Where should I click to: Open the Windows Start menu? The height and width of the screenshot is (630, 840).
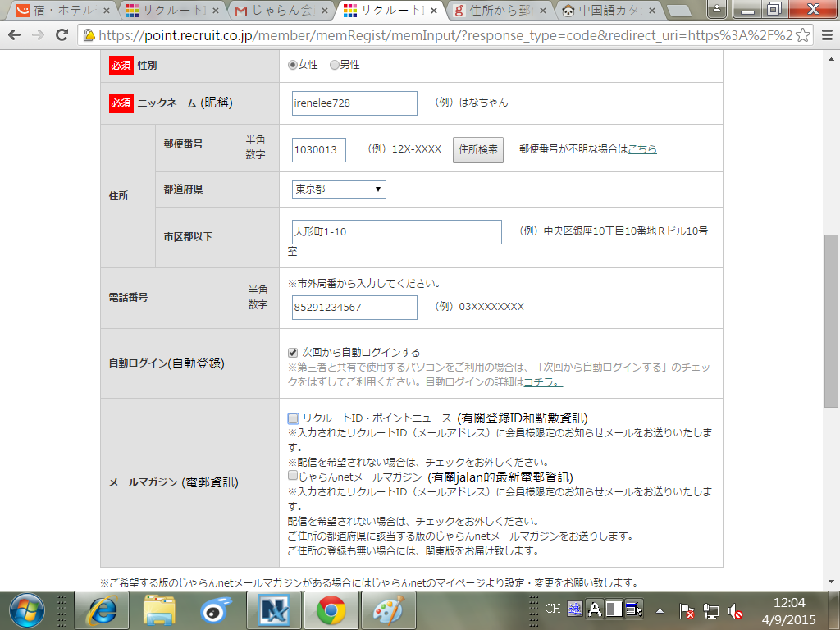tap(26, 610)
